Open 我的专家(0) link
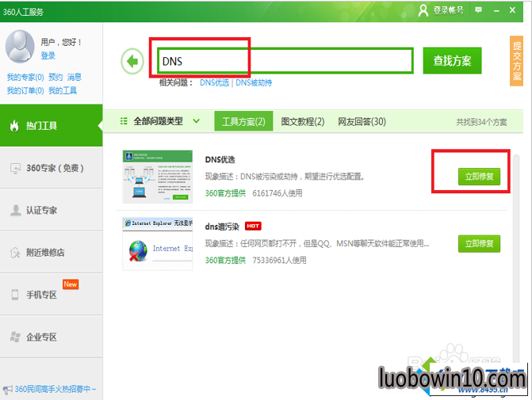This screenshot has width=532, height=400. 25,78
